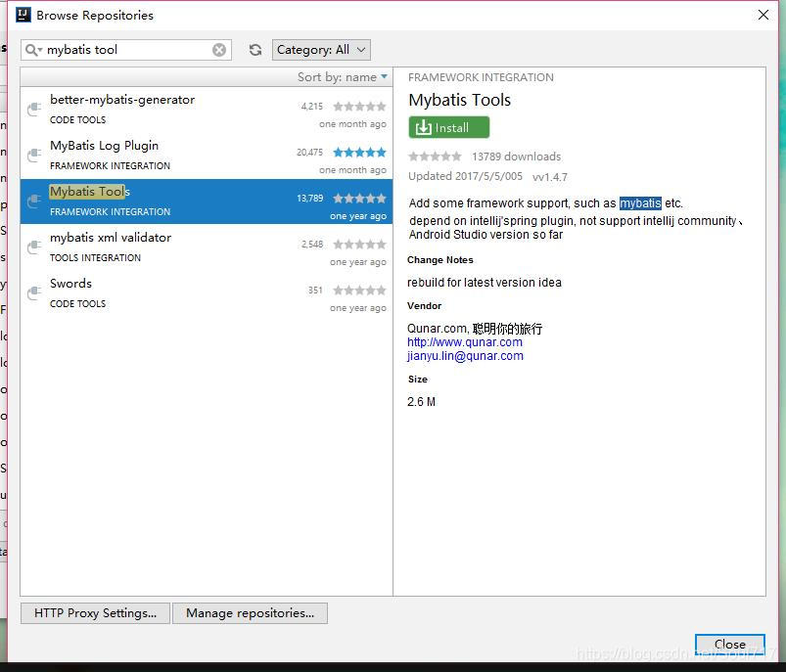Click the Vendor heading
This screenshot has width=786, height=672.
(424, 306)
